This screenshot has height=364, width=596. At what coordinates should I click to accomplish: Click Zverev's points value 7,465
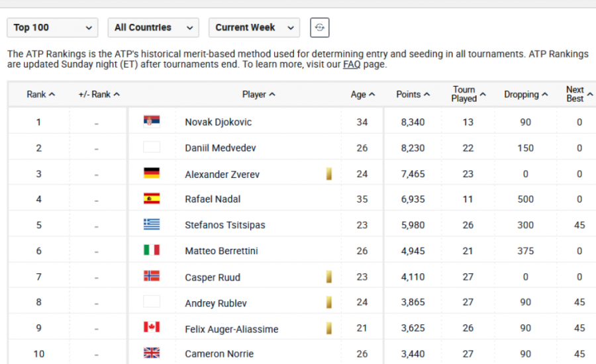click(x=413, y=173)
